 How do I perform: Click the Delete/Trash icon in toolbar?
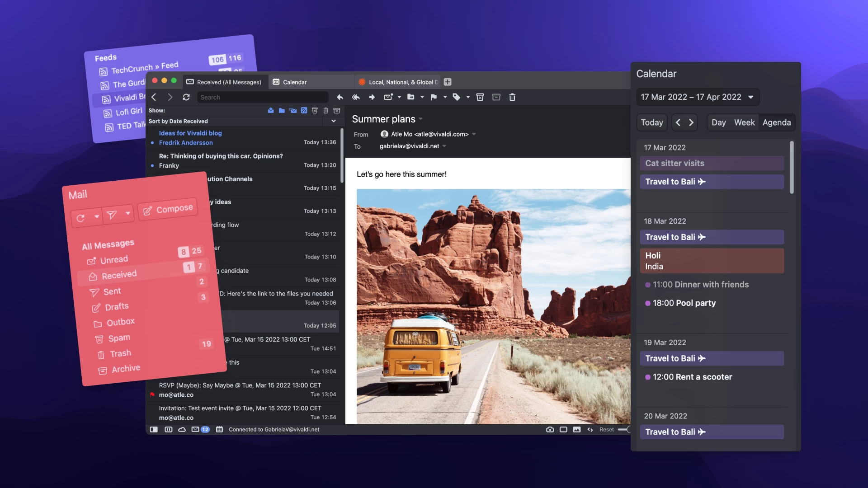[511, 97]
